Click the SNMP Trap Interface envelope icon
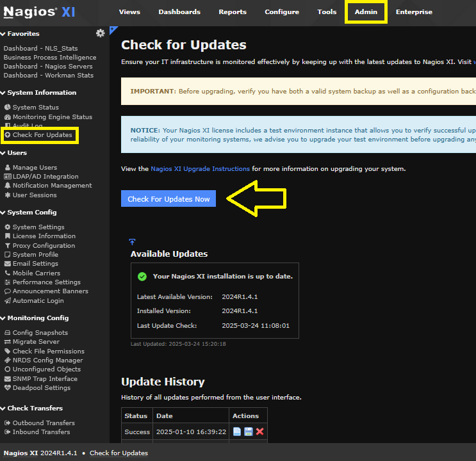The image size is (476, 461). pos(8,379)
